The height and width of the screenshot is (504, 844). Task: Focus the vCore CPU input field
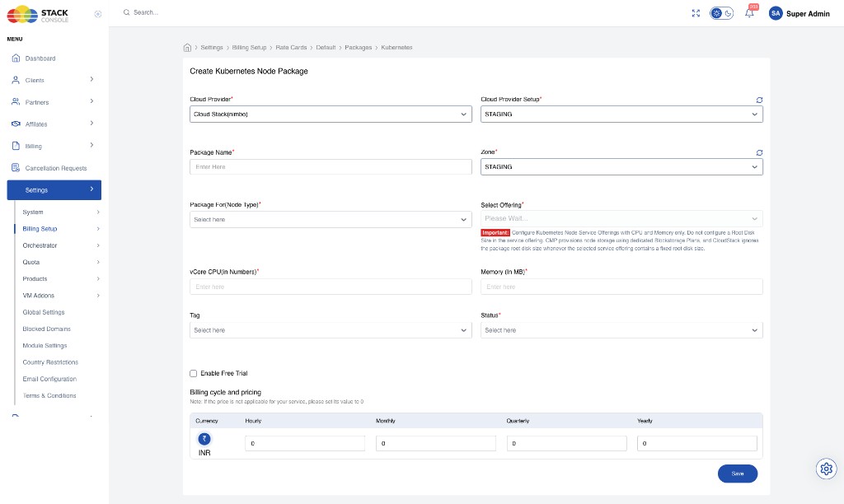coord(331,287)
